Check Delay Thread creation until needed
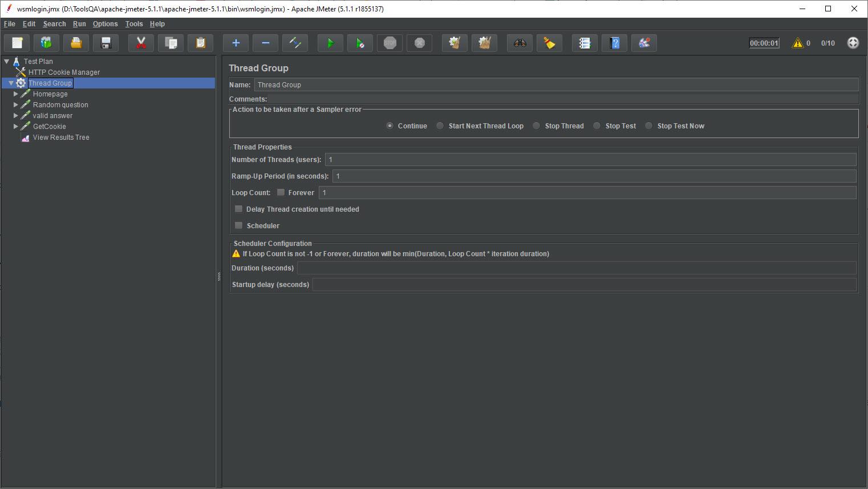This screenshot has height=489, width=868. pyautogui.click(x=239, y=209)
